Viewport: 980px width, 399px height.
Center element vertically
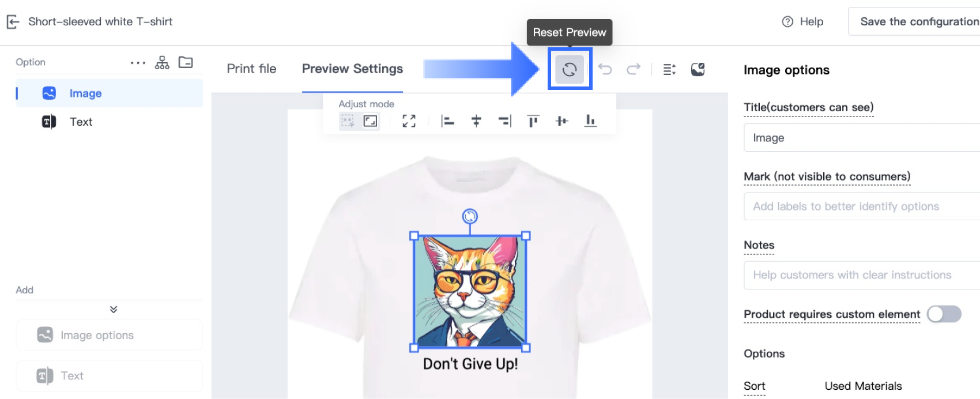coord(562,121)
